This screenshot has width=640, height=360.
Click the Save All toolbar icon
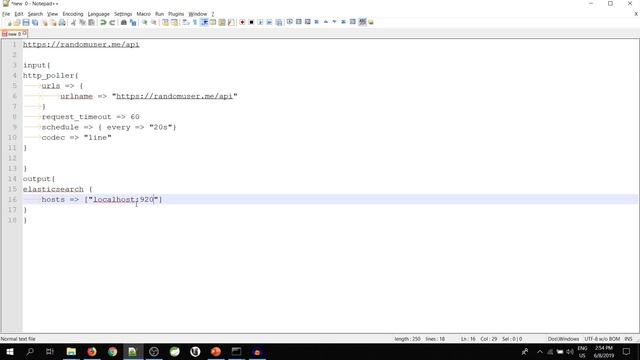35,22
